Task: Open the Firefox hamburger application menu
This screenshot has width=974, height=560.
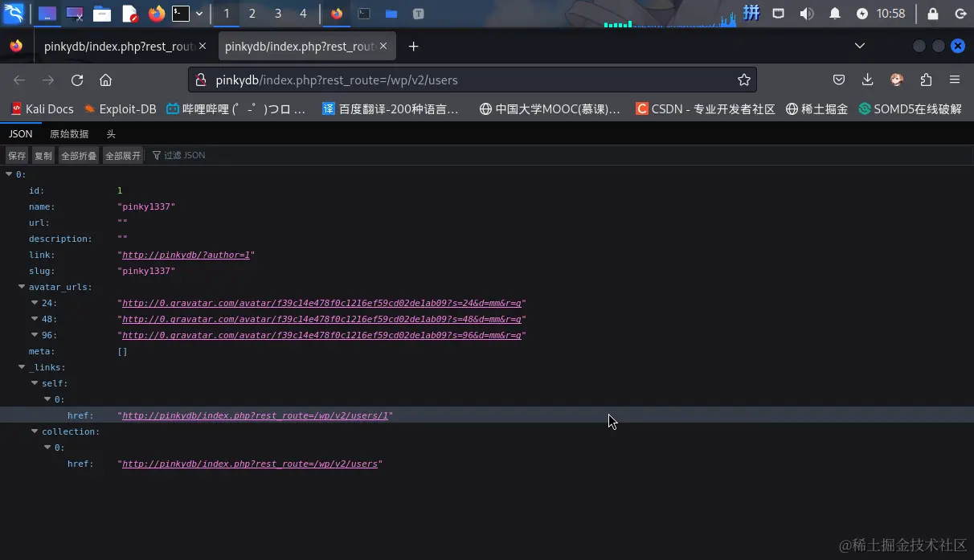Action: [955, 80]
